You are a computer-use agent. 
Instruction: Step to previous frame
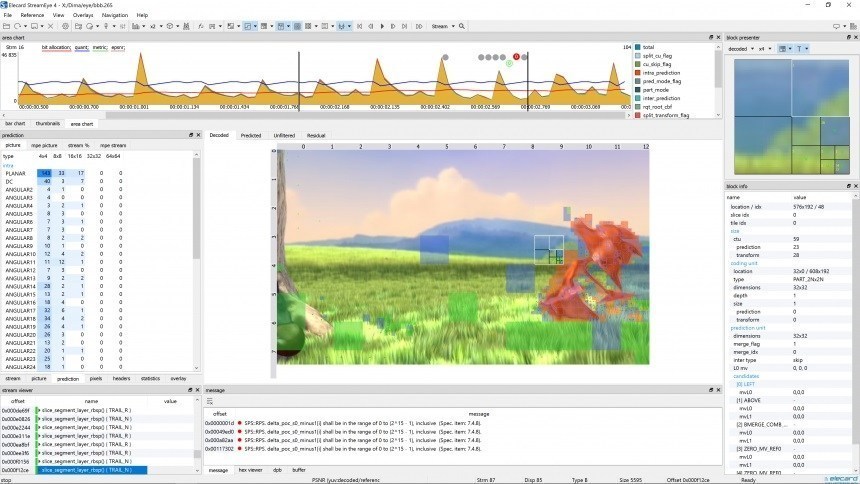pyautogui.click(x=371, y=26)
